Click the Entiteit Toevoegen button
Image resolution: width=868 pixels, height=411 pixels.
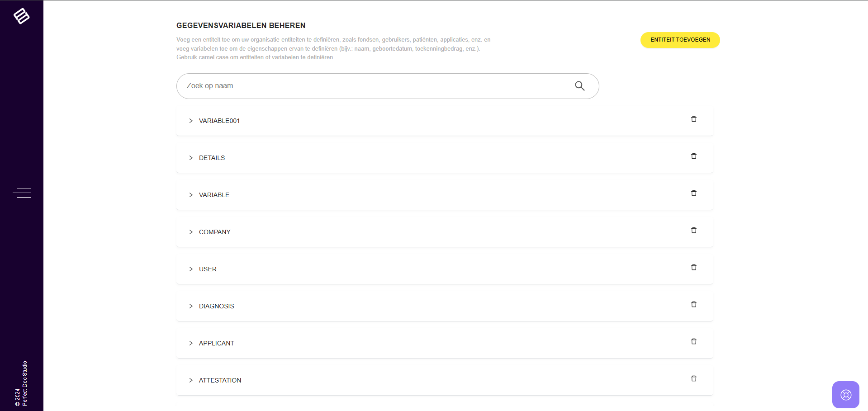[x=680, y=40]
